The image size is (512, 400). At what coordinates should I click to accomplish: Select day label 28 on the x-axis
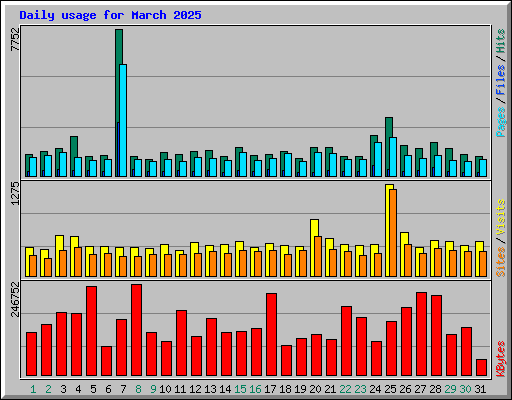(435, 389)
